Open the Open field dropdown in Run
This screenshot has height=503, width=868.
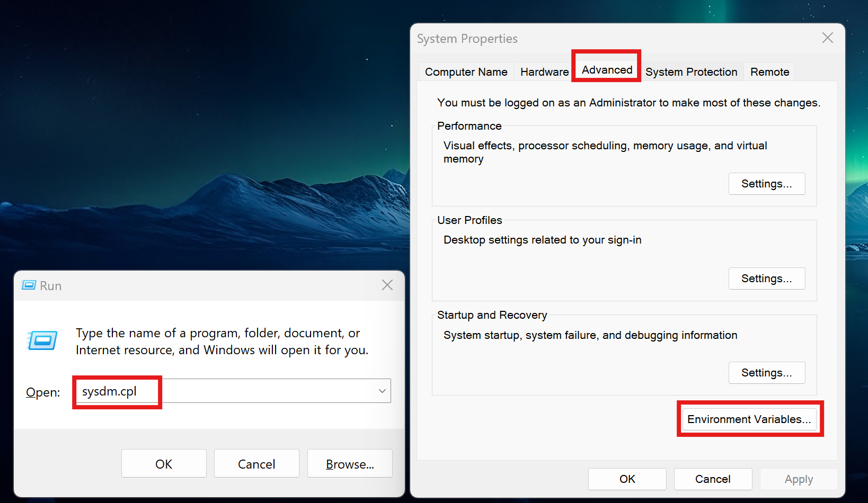[381, 391]
